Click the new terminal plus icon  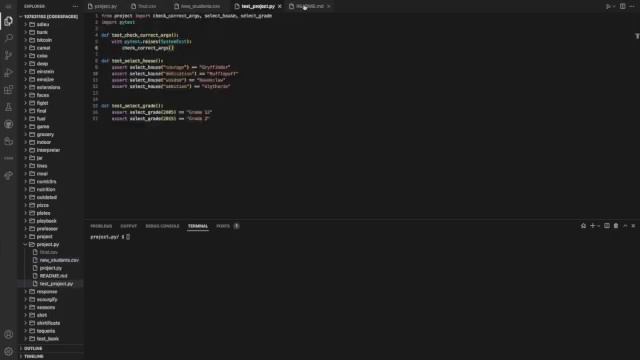click(592, 226)
